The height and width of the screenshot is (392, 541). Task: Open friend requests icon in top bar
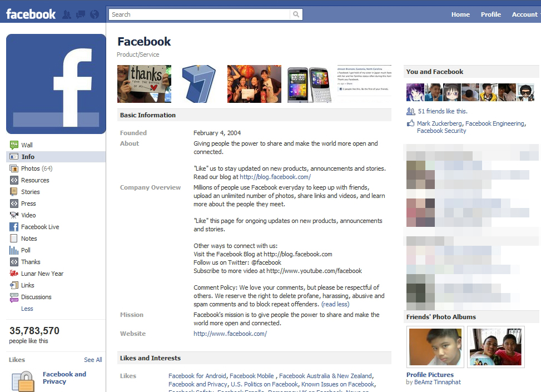tap(67, 14)
